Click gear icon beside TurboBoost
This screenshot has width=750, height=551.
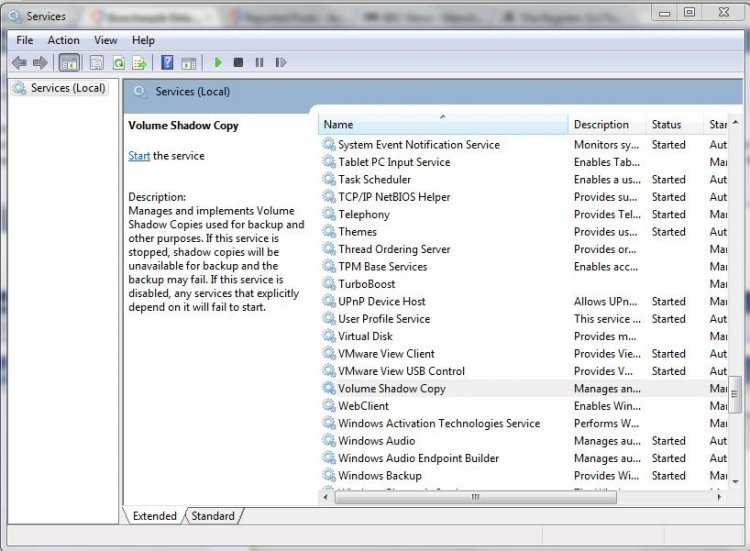point(329,284)
